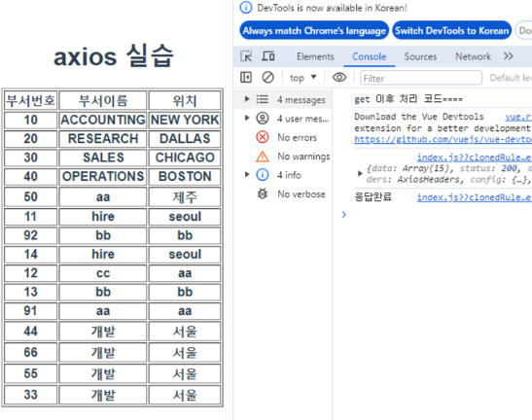Open the vue devtools github link
532x420 pixels.
point(443,140)
